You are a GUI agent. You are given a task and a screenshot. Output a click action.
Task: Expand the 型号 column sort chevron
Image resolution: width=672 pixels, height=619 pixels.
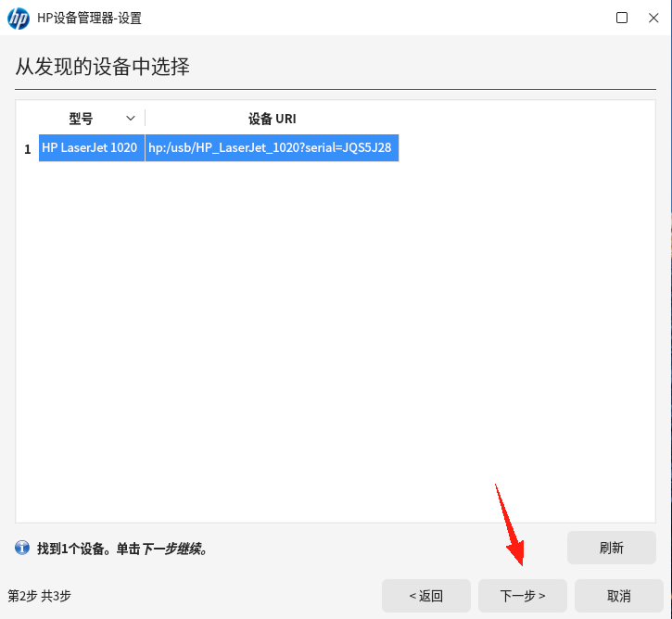(x=131, y=119)
